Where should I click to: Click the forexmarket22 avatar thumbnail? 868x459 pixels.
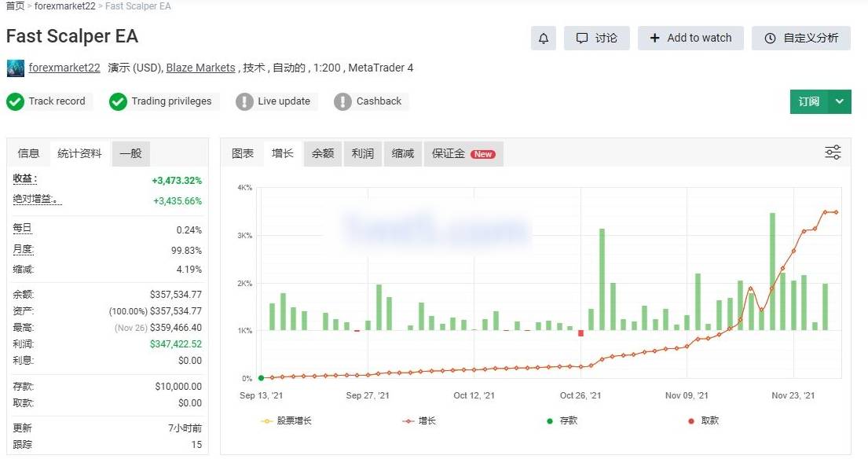(x=16, y=68)
